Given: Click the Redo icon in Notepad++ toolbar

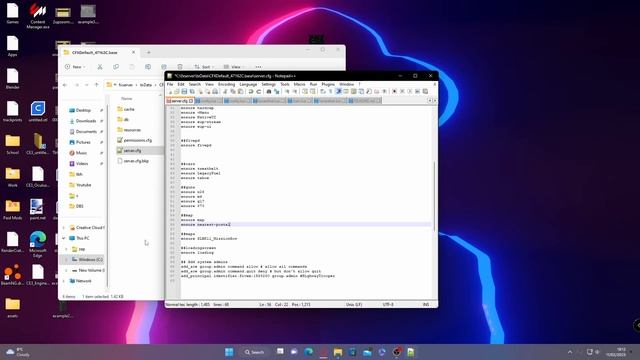Looking at the screenshot, I should click(x=259, y=91).
